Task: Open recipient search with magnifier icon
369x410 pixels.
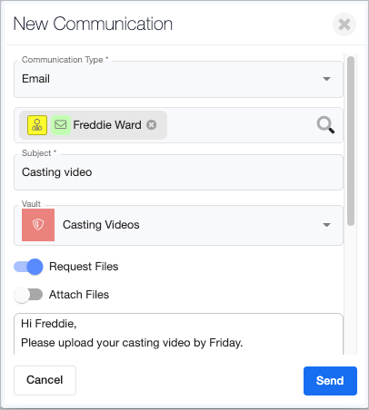Action: pos(325,125)
